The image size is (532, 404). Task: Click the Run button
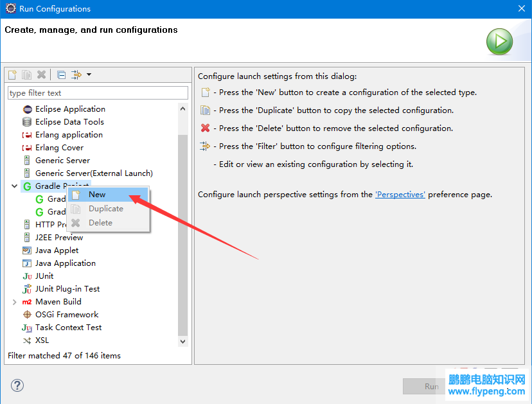click(424, 387)
